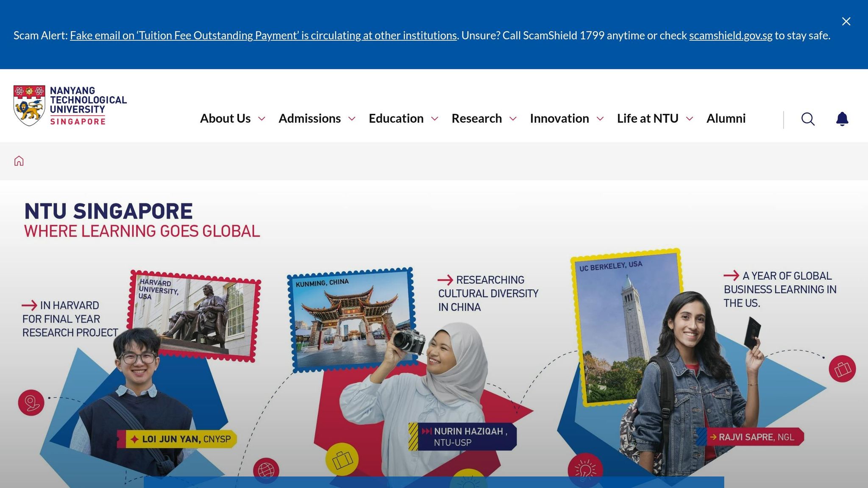Visit the scamshield.gov.sg link

pyautogui.click(x=730, y=36)
